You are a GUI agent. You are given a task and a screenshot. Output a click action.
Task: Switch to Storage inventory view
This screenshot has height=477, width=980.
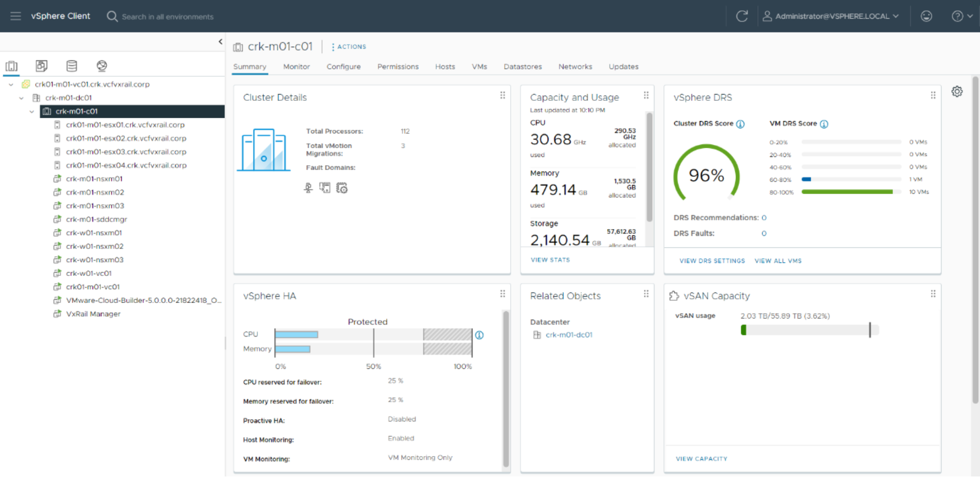pyautogui.click(x=72, y=66)
